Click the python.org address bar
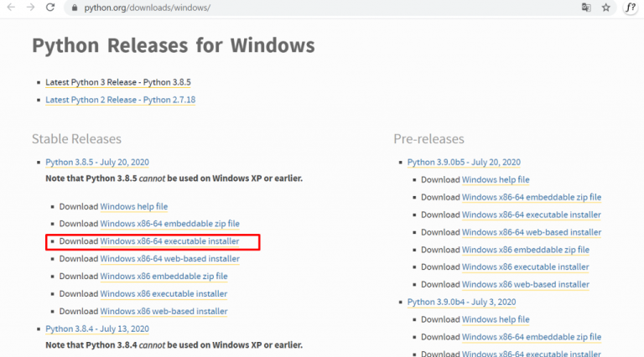644x357 pixels. click(320, 8)
